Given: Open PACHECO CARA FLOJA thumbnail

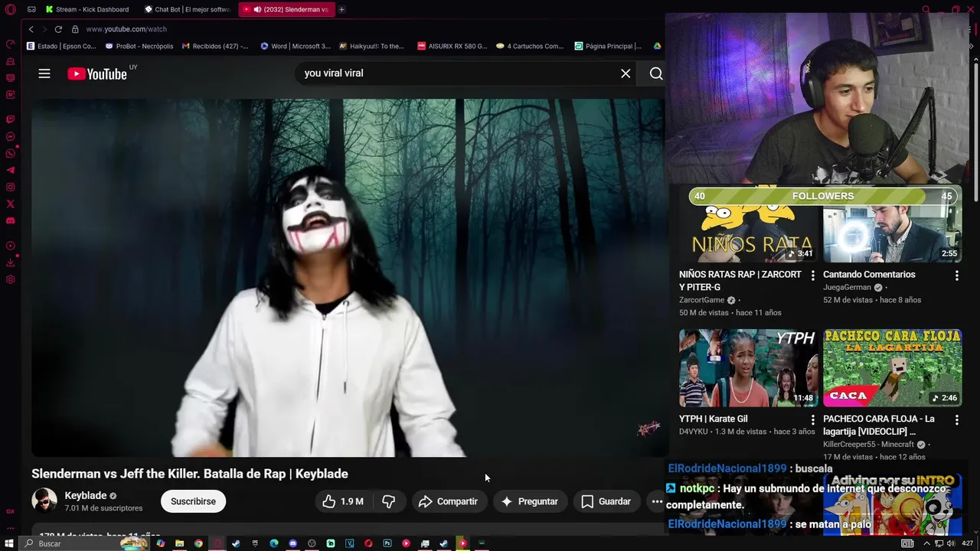Looking at the screenshot, I should coord(892,368).
